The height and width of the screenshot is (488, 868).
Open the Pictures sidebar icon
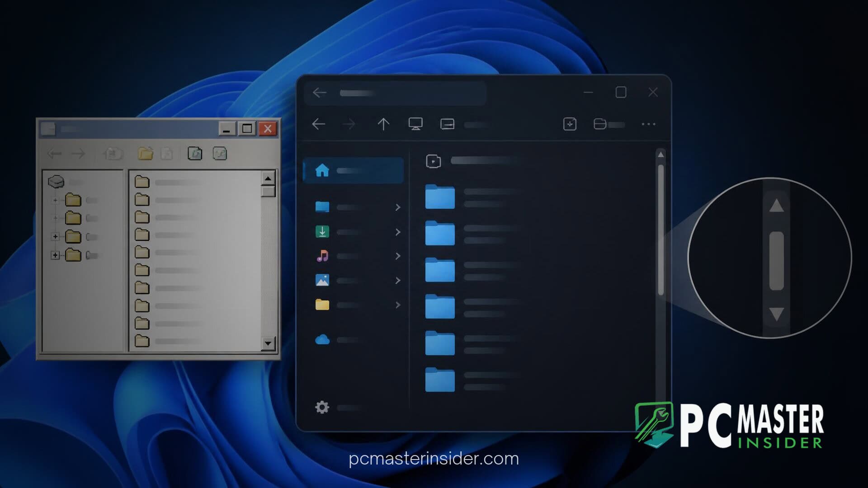tap(322, 280)
